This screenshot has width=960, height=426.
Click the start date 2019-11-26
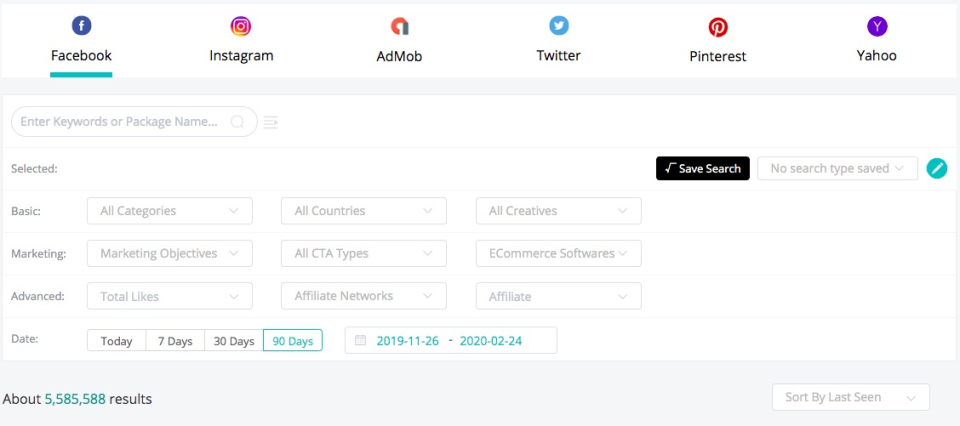(x=408, y=341)
